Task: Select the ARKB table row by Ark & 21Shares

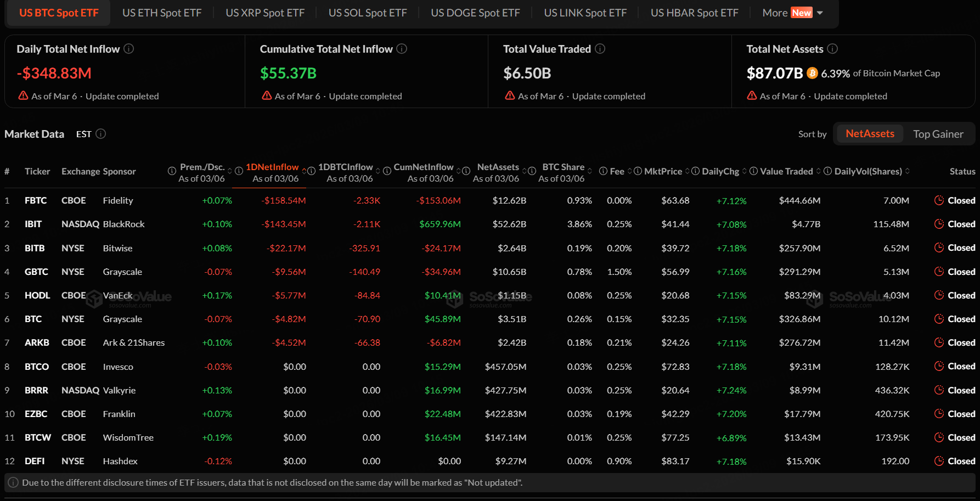Action: click(x=133, y=342)
